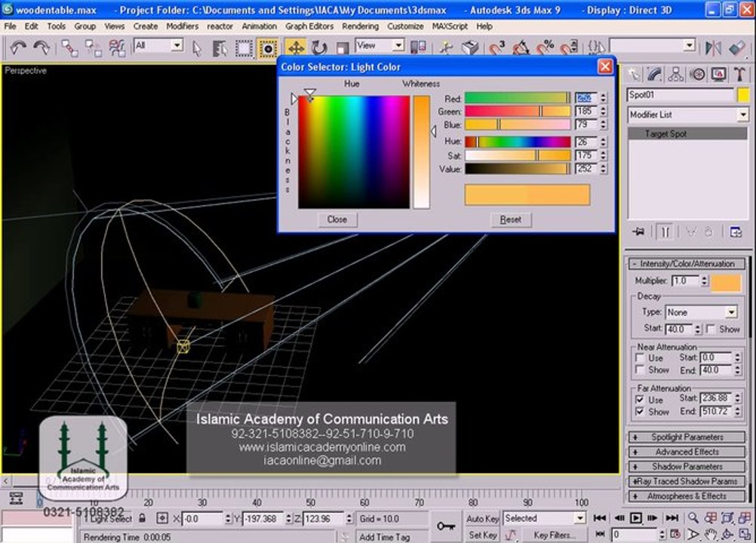The height and width of the screenshot is (543, 756).
Task: Toggle Set Key mode key icon
Action: click(x=446, y=526)
